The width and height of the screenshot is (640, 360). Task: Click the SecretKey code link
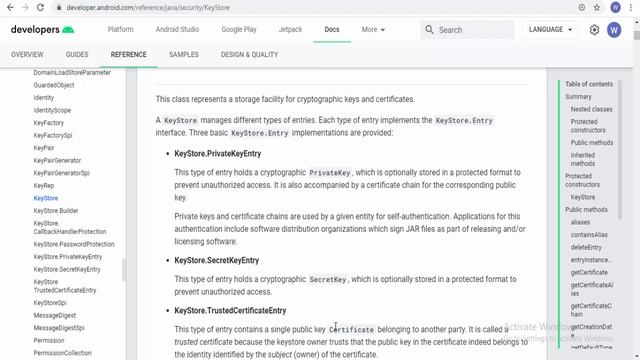pyautogui.click(x=328, y=280)
